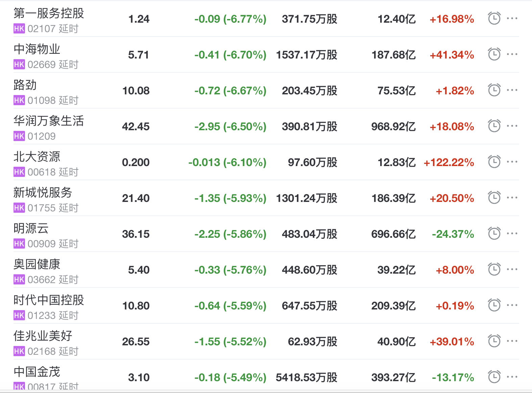Click volume 5418.53万股
This screenshot has height=393, width=532.
[307, 377]
